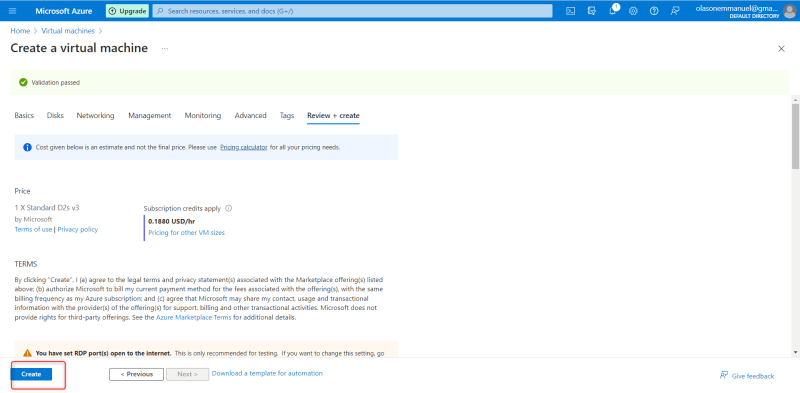Click the Create button

pos(31,374)
